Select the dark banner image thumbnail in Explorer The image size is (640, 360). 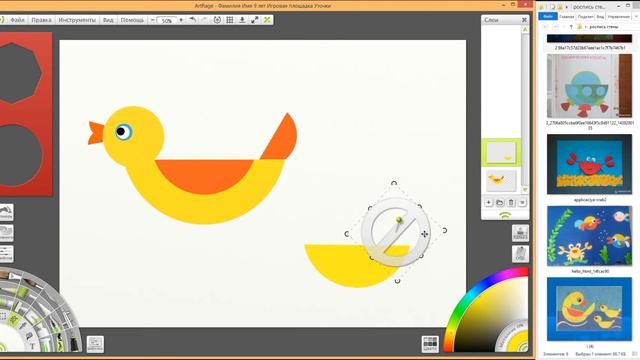click(589, 38)
